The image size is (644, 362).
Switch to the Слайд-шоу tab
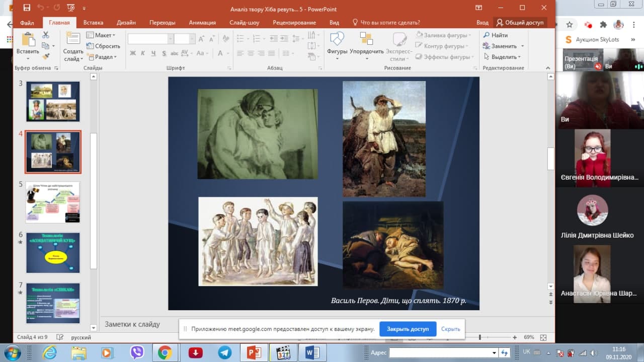(245, 23)
